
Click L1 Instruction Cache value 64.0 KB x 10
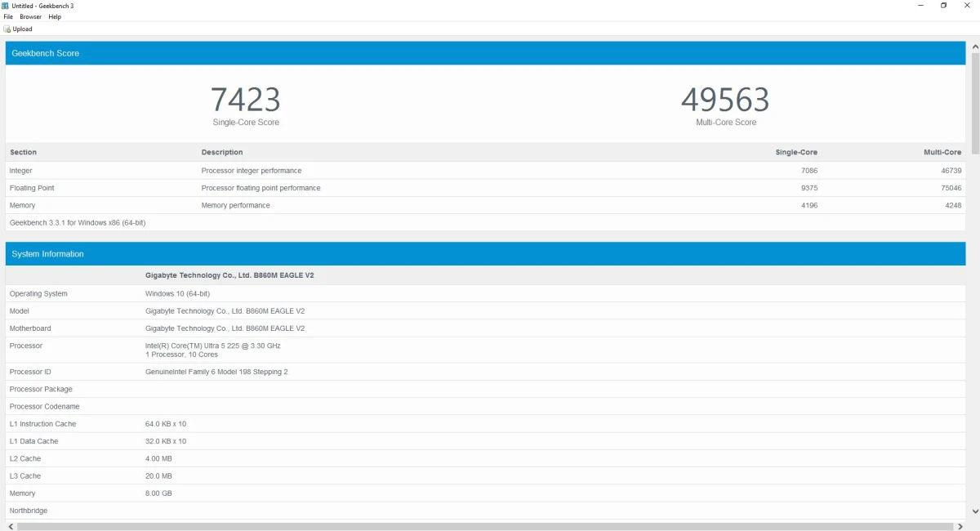(166, 424)
